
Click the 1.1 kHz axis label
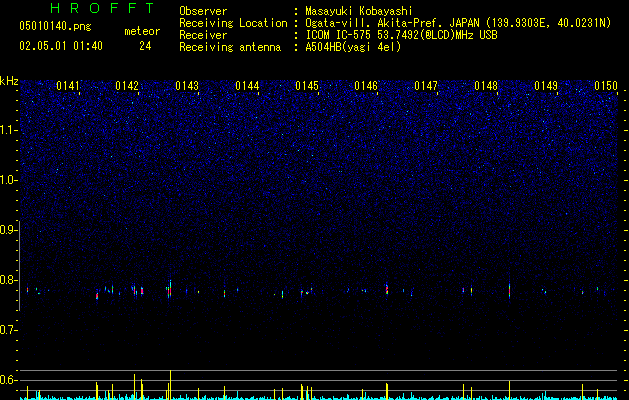9,130
